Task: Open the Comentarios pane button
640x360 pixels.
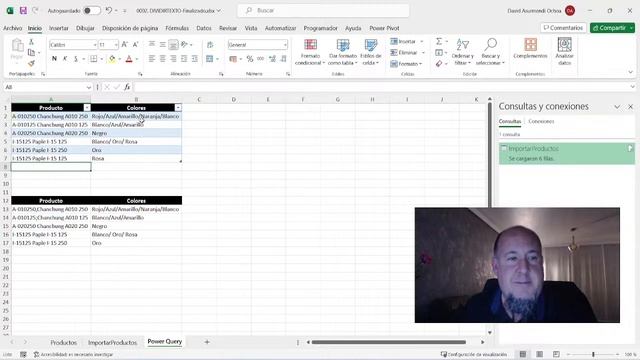Action: point(563,28)
